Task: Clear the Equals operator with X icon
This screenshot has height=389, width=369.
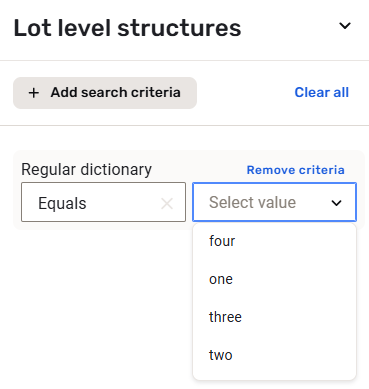Action: coord(167,203)
